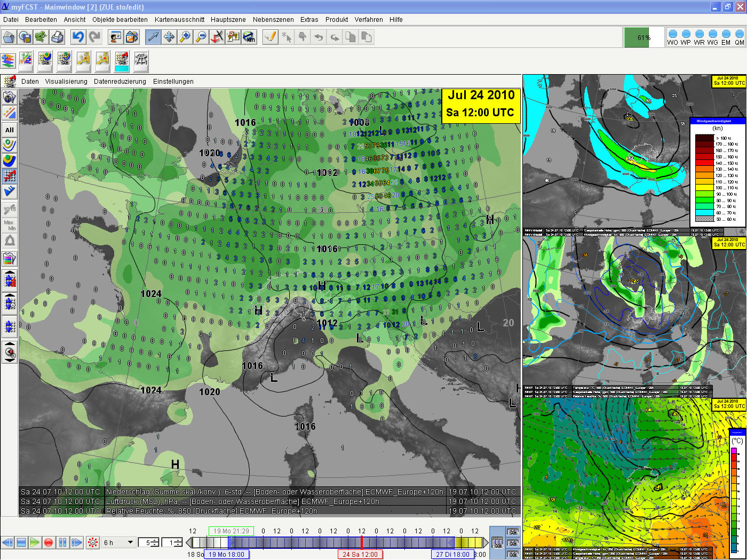Select the zoom in magnifier tool
Viewport: 747px width, 560px height.
[x=185, y=37]
